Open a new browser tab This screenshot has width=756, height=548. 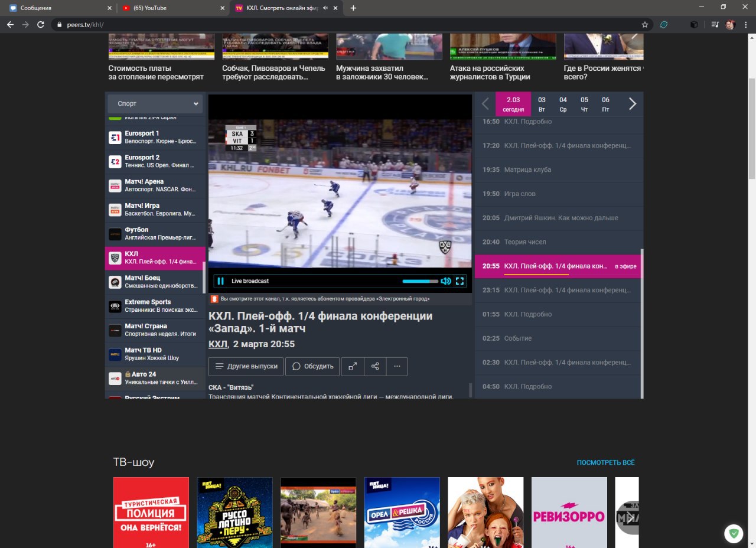[x=353, y=8]
